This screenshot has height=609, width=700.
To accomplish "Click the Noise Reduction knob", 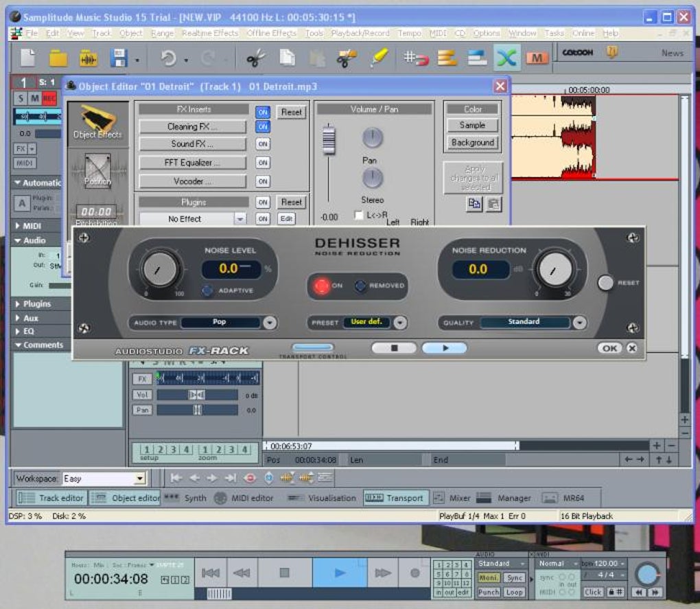I will click(555, 269).
